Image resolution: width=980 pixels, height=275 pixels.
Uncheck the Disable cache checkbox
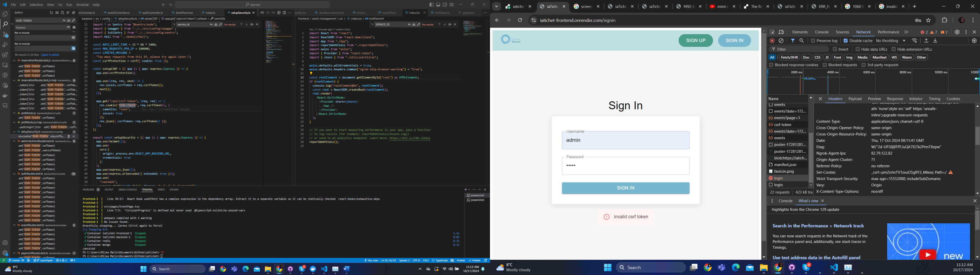[845, 41]
